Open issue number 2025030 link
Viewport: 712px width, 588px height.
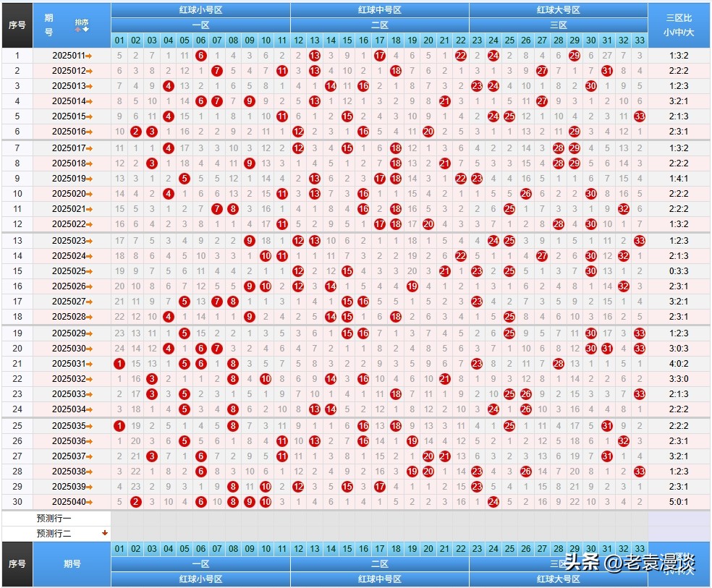tap(68, 349)
